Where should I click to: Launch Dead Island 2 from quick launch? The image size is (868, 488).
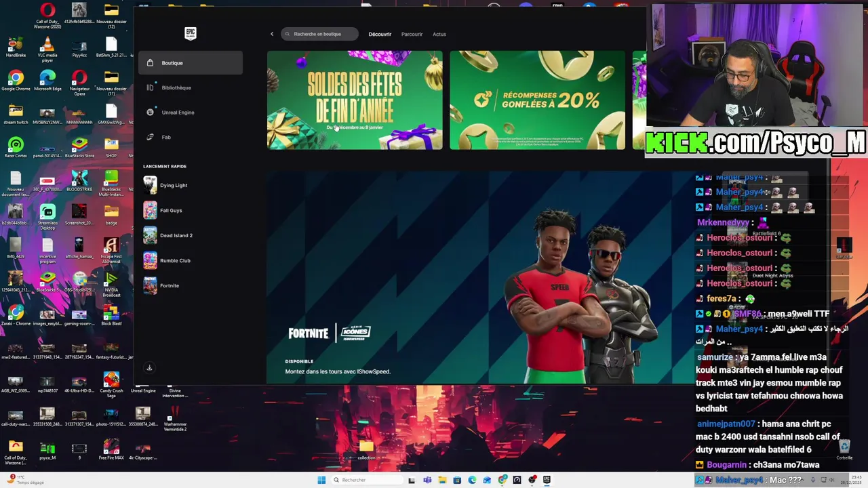click(191, 235)
